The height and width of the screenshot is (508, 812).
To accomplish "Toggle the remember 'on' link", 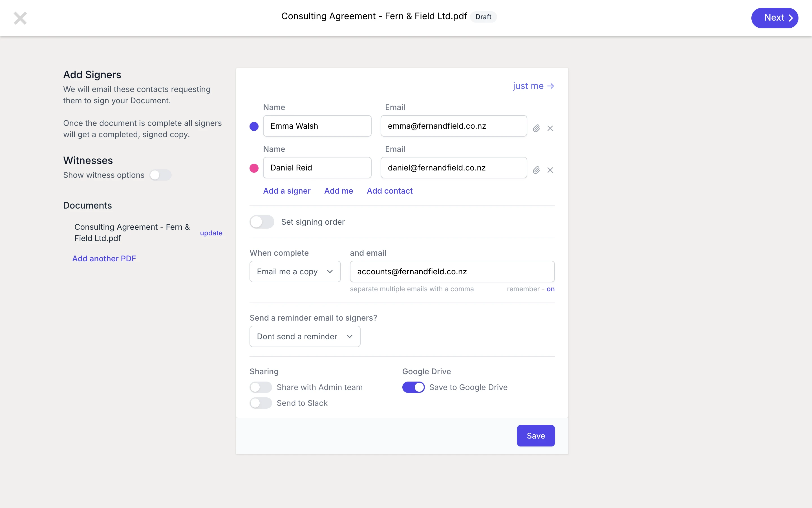I will (x=550, y=289).
